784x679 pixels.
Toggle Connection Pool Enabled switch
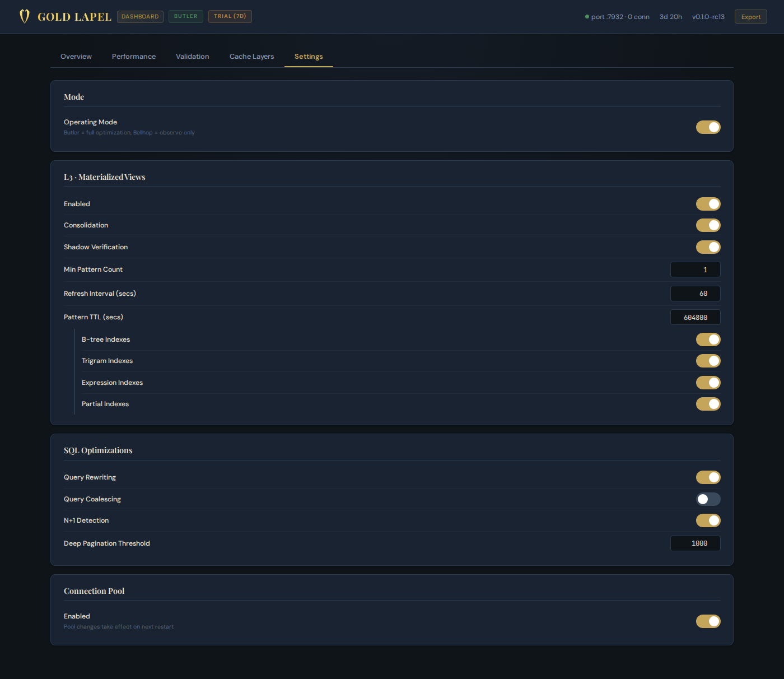pyautogui.click(x=708, y=621)
